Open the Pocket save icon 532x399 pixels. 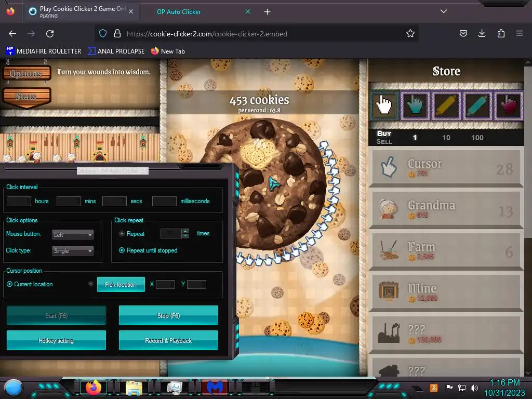tap(463, 33)
